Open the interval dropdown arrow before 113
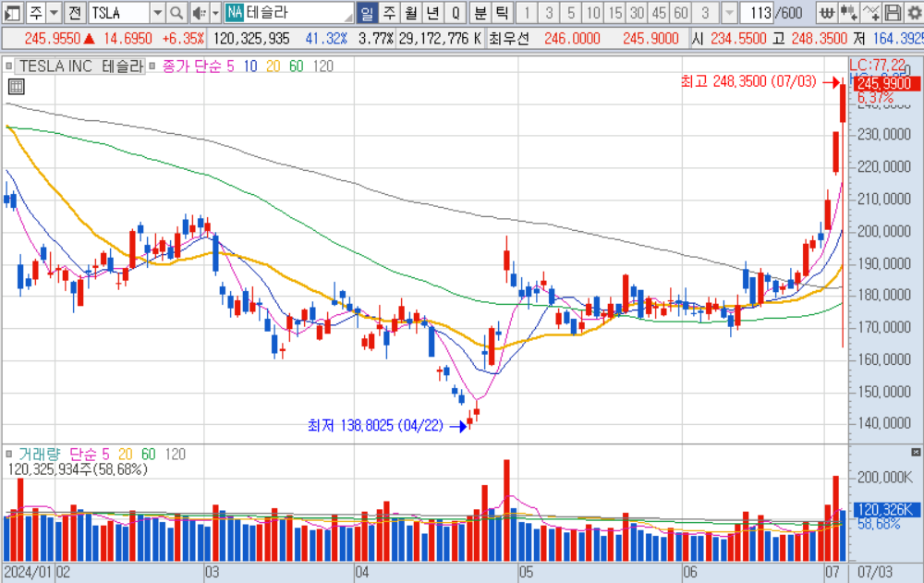 729,12
